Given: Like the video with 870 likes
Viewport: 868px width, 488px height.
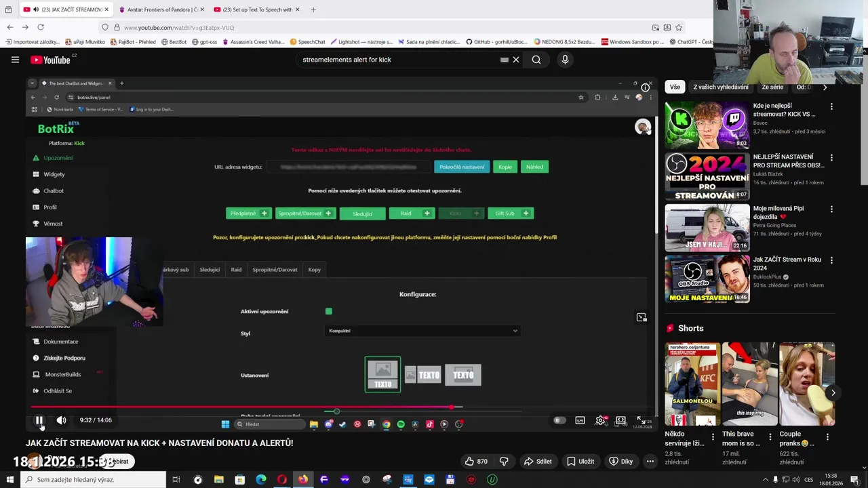Looking at the screenshot, I should (x=476, y=462).
